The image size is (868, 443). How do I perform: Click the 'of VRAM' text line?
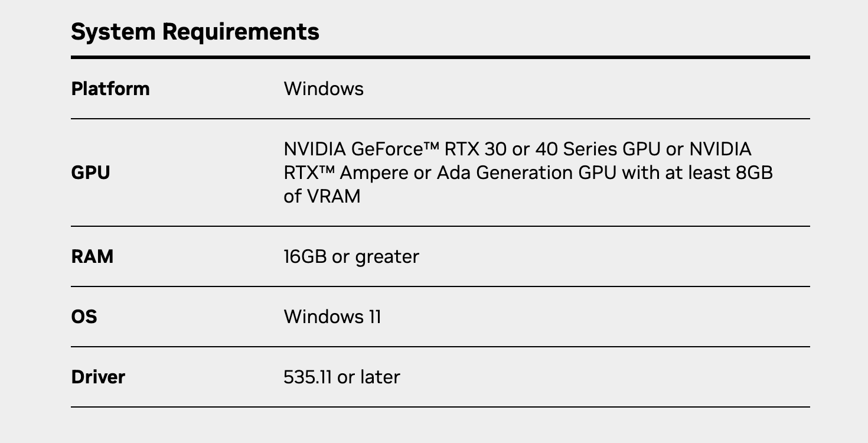click(322, 196)
